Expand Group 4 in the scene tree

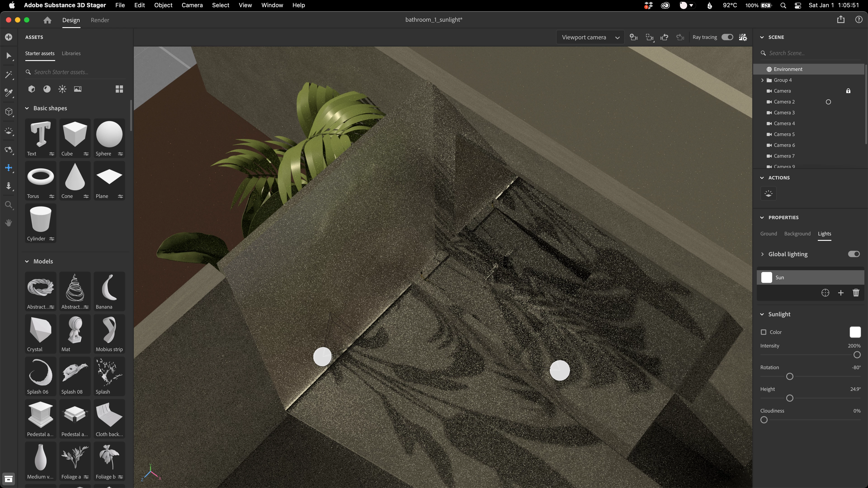[x=762, y=80]
